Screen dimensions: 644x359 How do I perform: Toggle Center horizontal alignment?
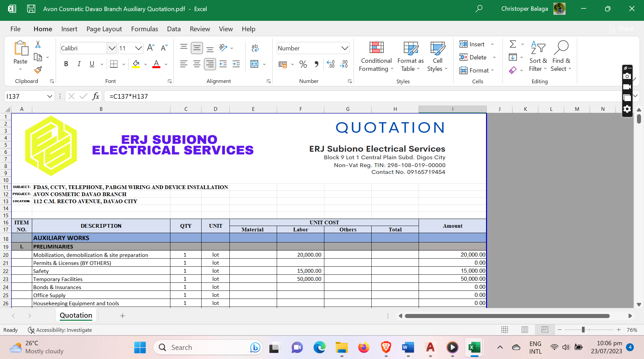(x=197, y=64)
